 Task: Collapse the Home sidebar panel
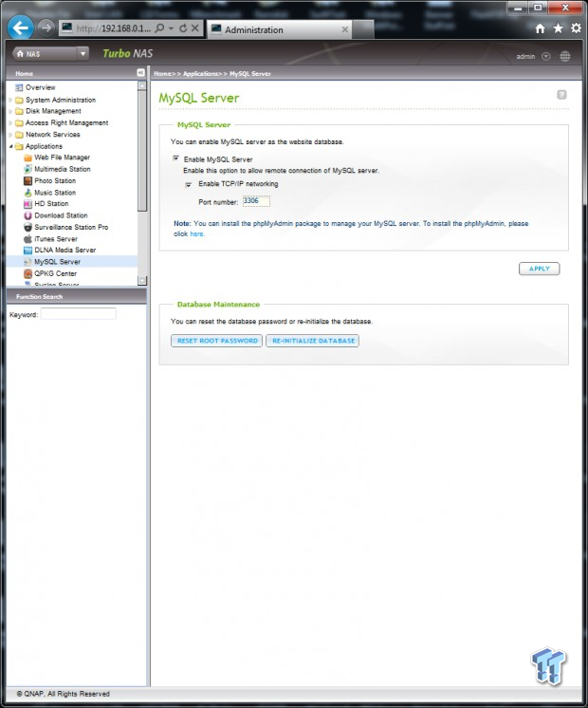click(x=140, y=73)
